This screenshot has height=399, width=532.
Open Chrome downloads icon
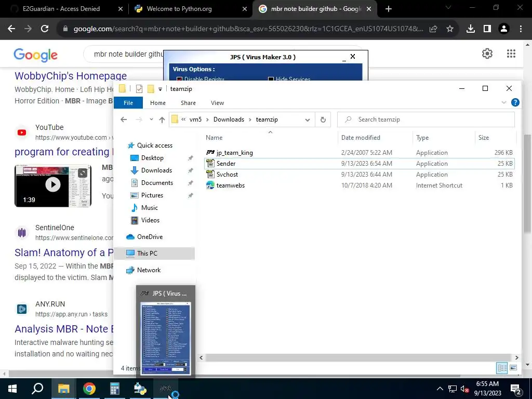[471, 29]
